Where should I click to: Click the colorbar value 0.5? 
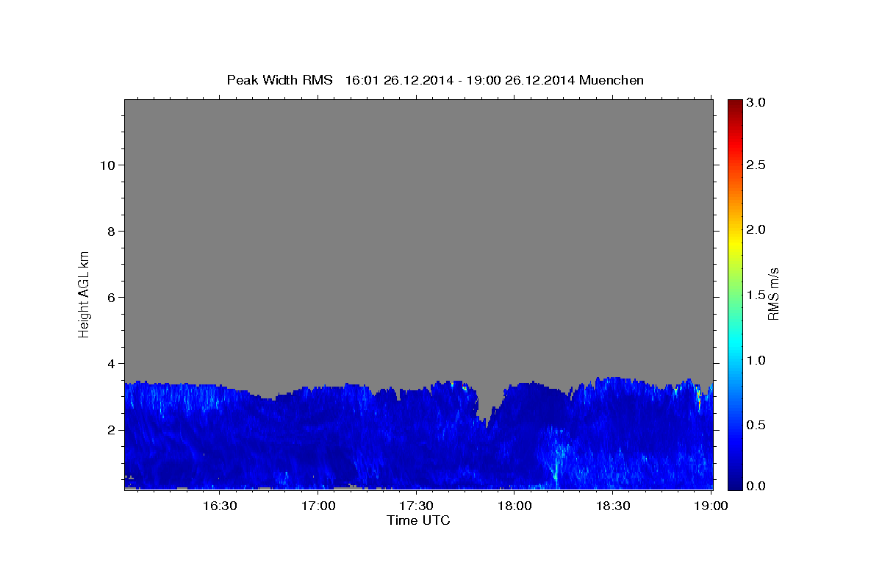pos(756,425)
